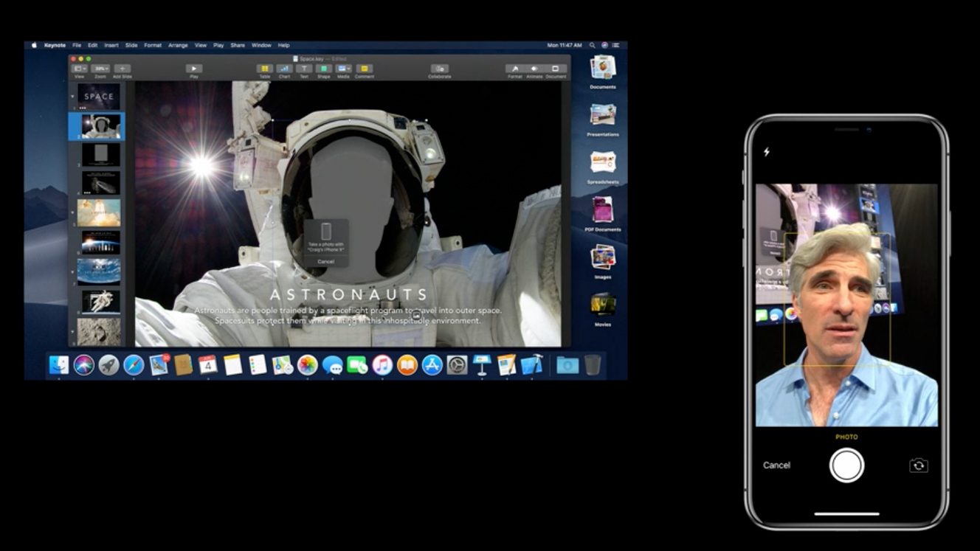Open Reminders from the Dock
This screenshot has width=980, height=551.
click(x=258, y=364)
